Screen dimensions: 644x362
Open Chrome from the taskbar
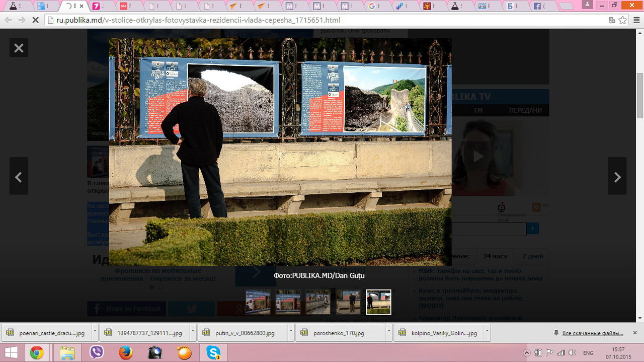point(36,352)
